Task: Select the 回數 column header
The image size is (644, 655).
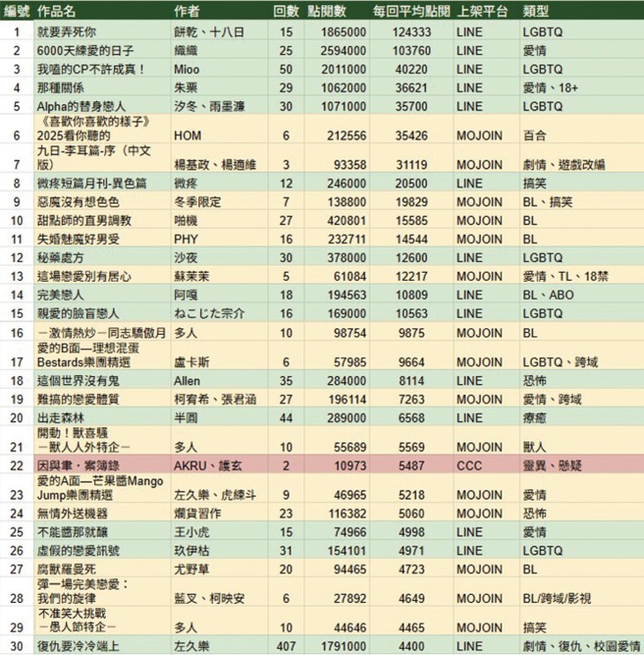Action: pos(286,12)
